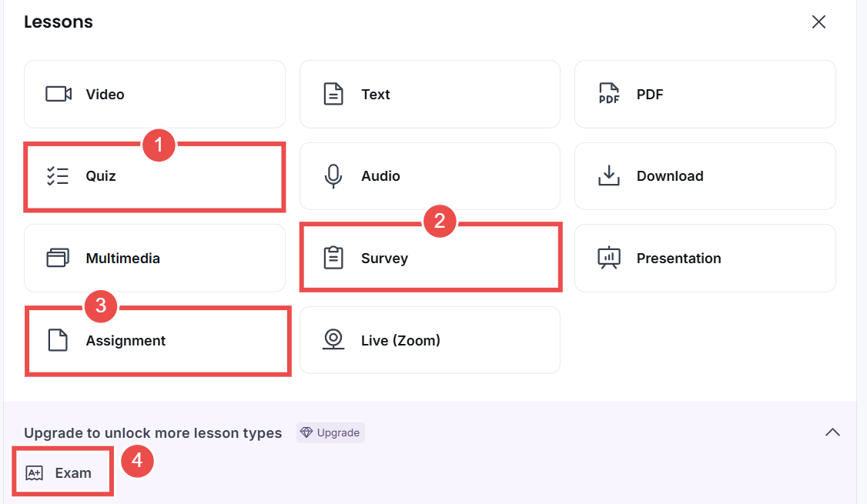This screenshot has height=504, width=867.
Task: Click the Quiz lesson label
Action: click(101, 176)
